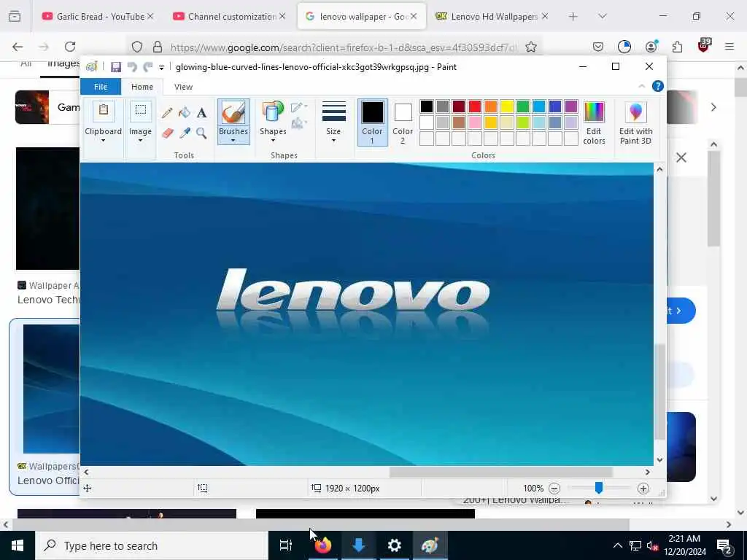Viewport: 747px width, 560px height.
Task: Pick the red color swatch
Action: pyautogui.click(x=474, y=106)
